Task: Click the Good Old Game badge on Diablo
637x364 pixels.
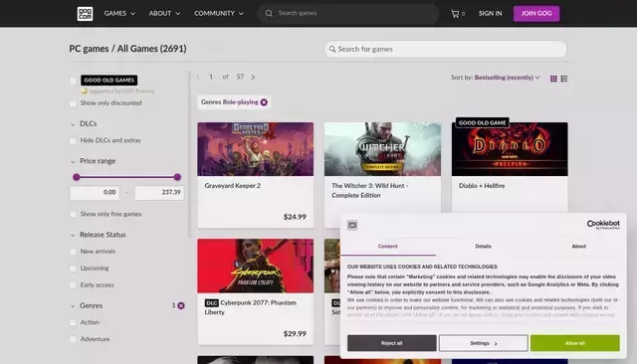Action: [x=482, y=122]
